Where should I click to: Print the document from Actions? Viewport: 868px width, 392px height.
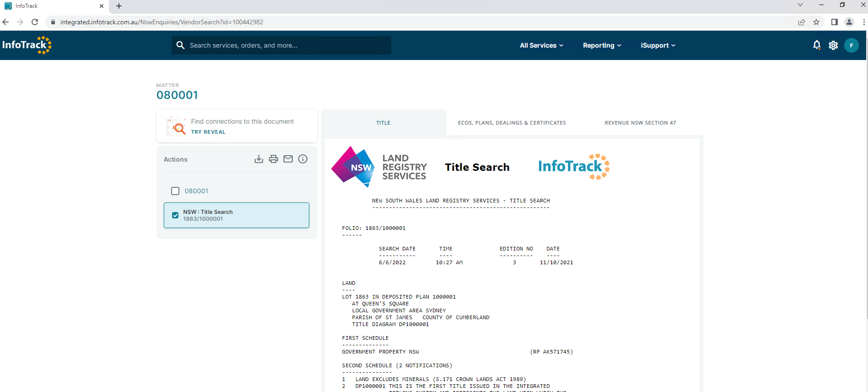[x=274, y=159]
